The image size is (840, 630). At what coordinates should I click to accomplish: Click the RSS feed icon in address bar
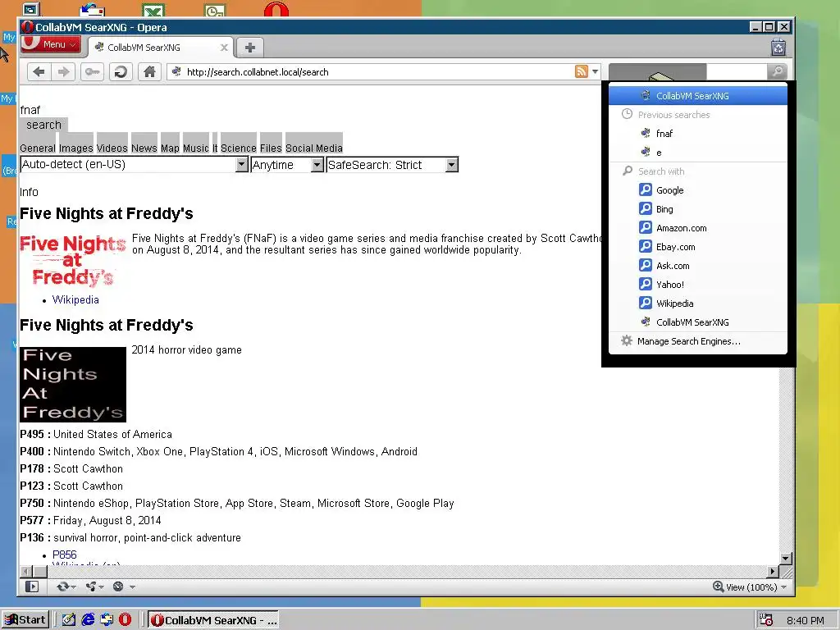pos(582,71)
